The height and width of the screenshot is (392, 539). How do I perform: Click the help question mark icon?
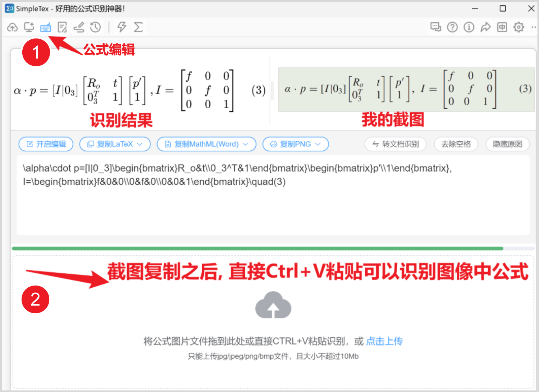(452, 27)
